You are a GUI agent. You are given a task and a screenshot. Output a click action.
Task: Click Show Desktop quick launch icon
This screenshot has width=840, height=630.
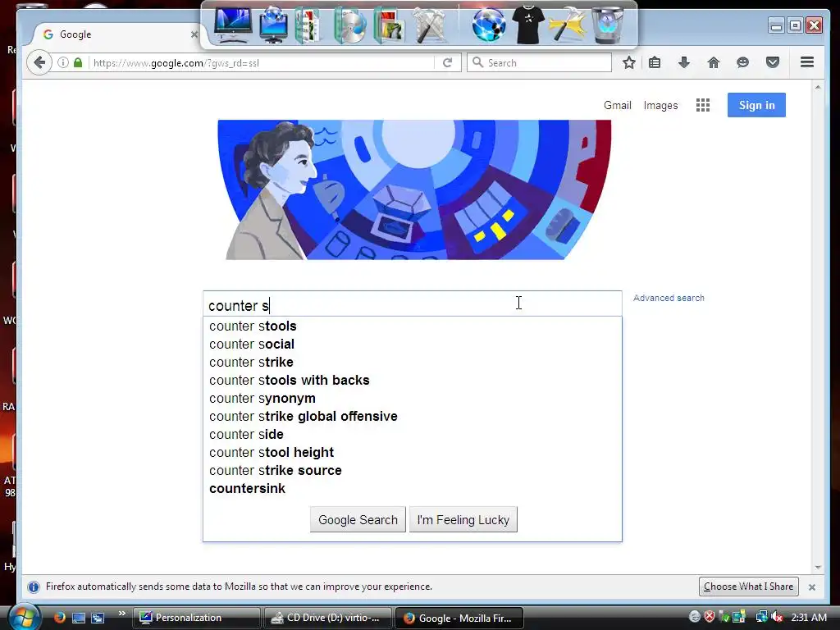point(79,618)
